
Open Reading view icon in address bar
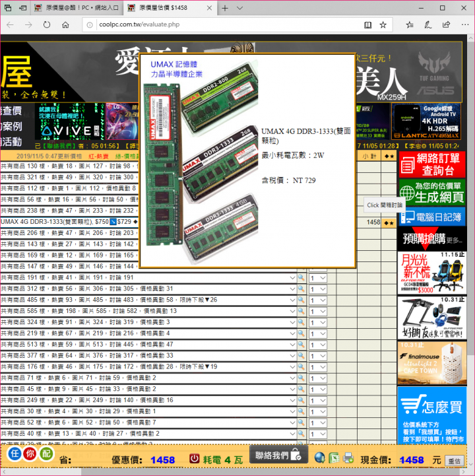[367, 25]
